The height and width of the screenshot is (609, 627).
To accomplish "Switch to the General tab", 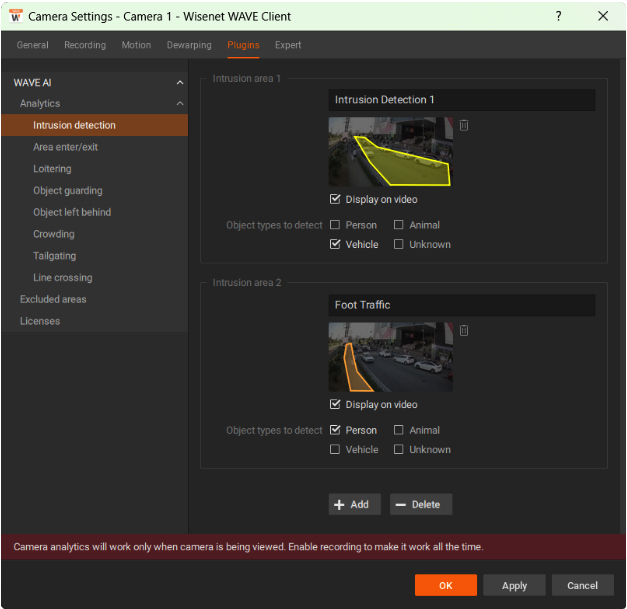I will coord(32,45).
